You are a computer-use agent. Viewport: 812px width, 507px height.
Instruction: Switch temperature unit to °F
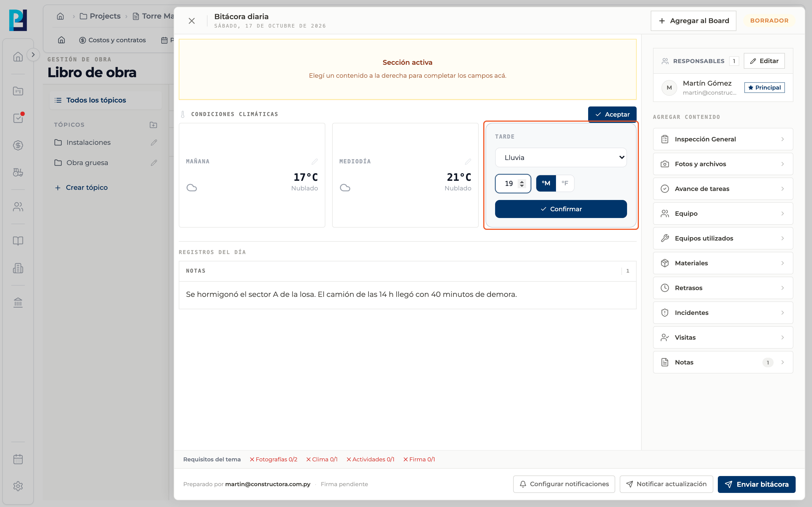click(565, 183)
